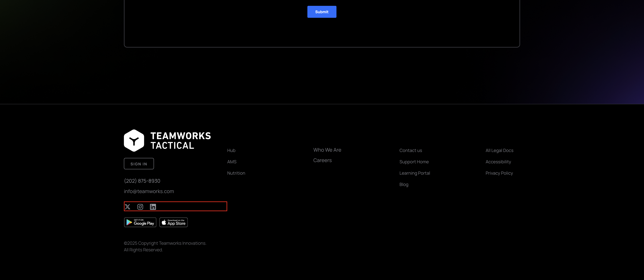This screenshot has width=644, height=280.
Task: Click the info@teamworks.com email address
Action: pos(149,191)
